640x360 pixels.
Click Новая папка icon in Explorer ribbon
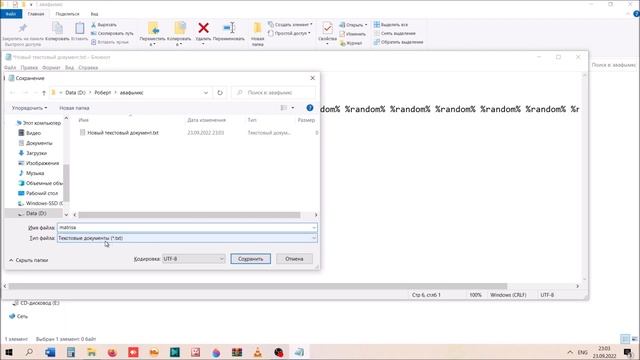click(x=257, y=28)
